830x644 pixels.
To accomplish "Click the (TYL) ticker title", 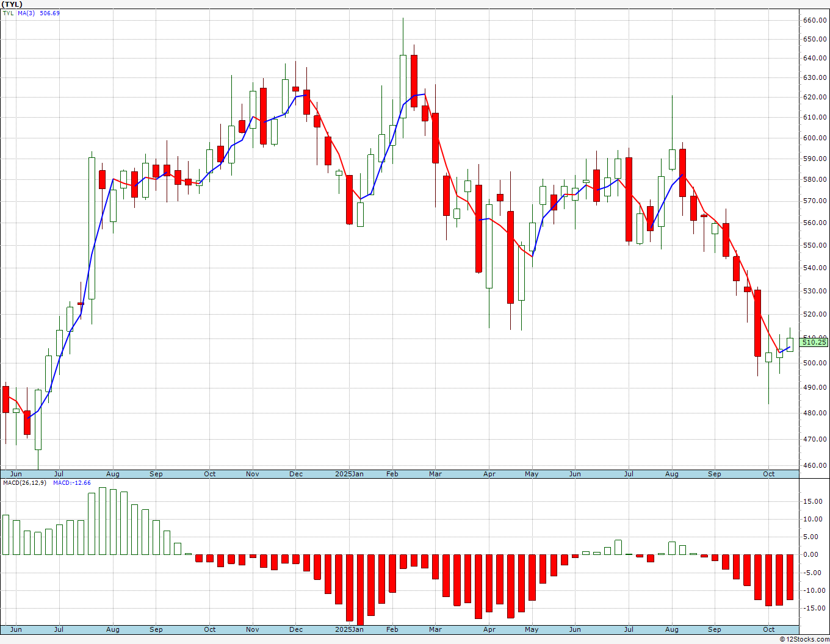I will (12, 4).
